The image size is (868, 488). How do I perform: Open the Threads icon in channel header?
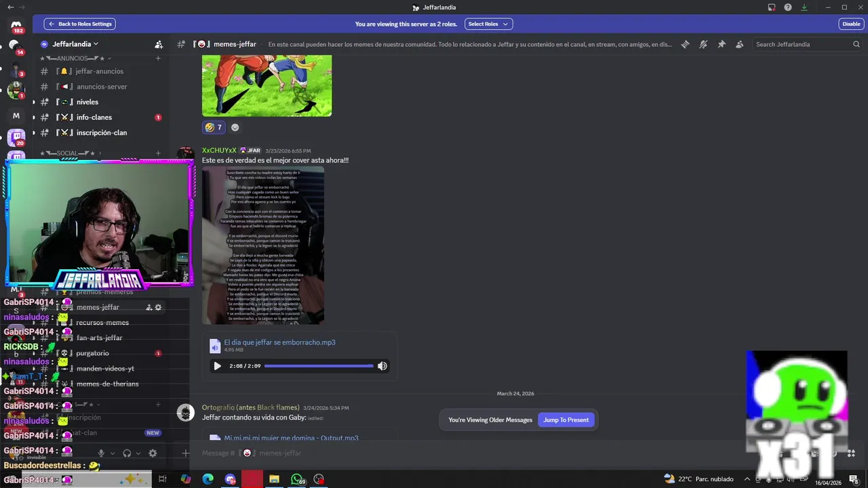[686, 44]
